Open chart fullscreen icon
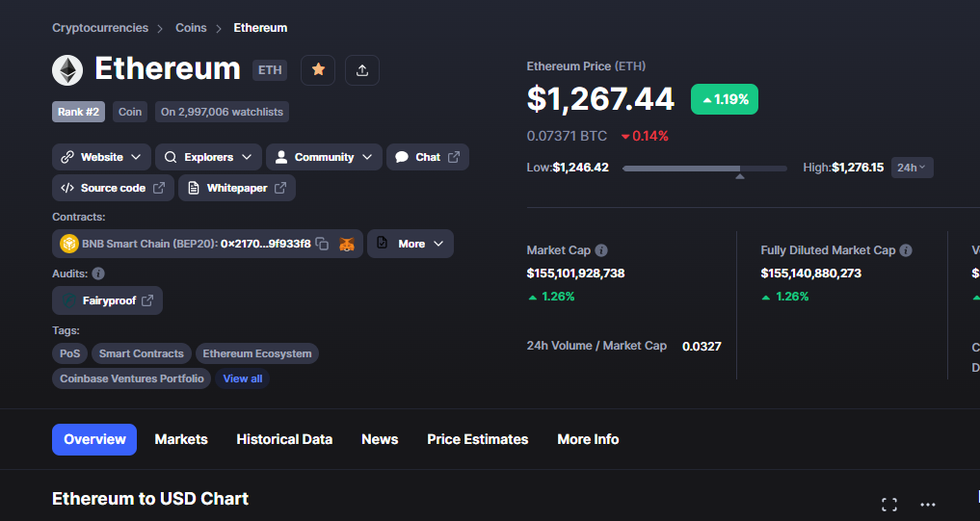 click(889, 504)
